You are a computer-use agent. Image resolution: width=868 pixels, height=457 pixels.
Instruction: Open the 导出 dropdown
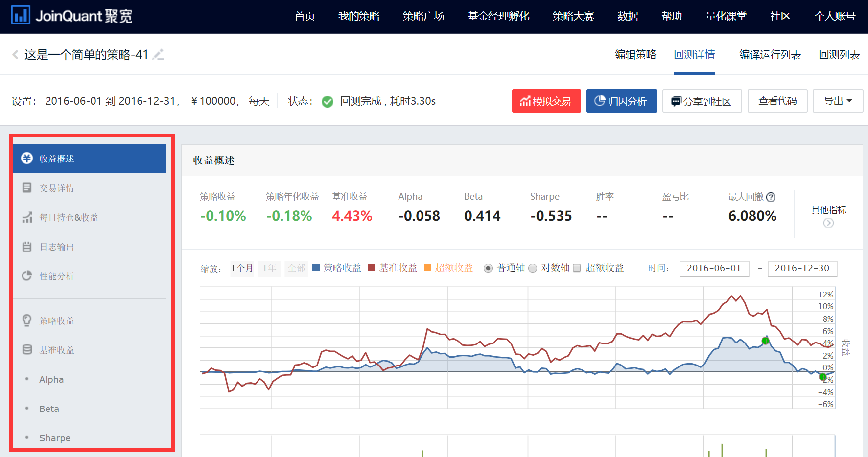(838, 101)
